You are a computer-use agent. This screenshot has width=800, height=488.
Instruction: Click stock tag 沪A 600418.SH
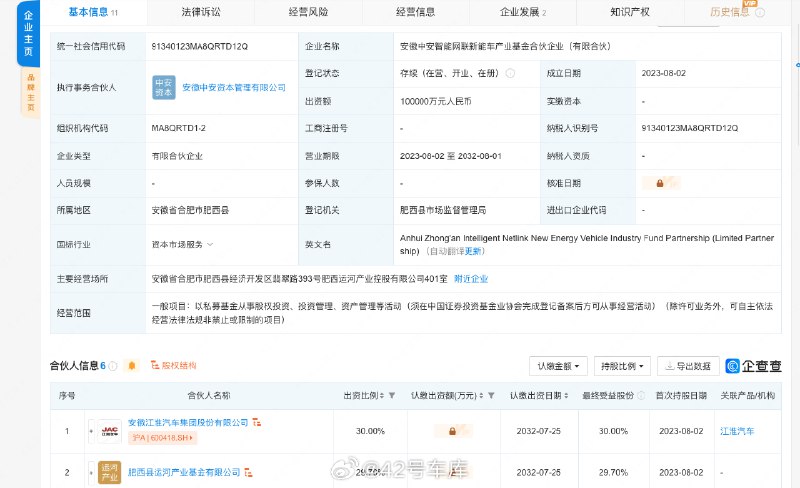click(x=163, y=438)
